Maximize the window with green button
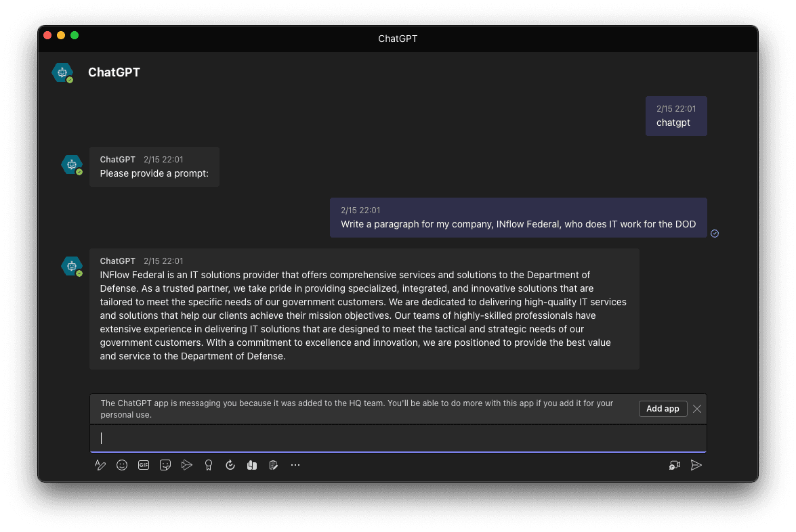The width and height of the screenshot is (796, 532). 75,35
